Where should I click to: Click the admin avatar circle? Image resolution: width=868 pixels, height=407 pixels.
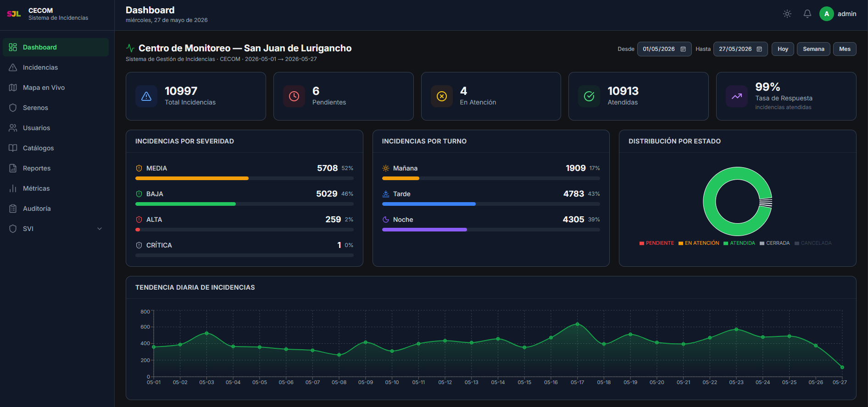tap(827, 14)
